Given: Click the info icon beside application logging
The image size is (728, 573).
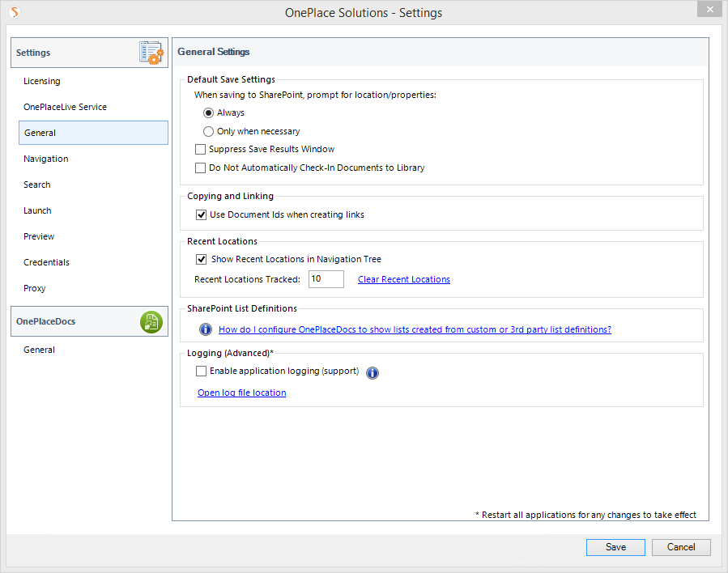Looking at the screenshot, I should coord(373,372).
